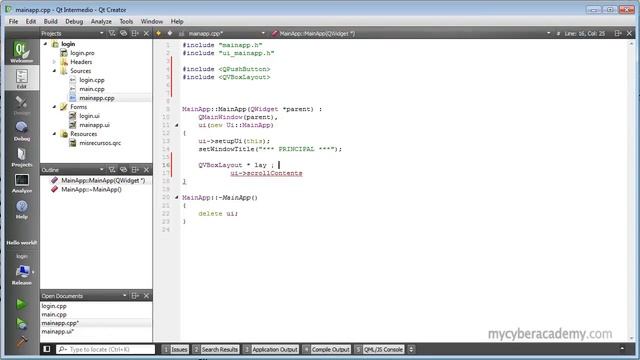Viewport: 640px width, 360px height.
Task: Close the Open Documents panel
Action: (146, 296)
